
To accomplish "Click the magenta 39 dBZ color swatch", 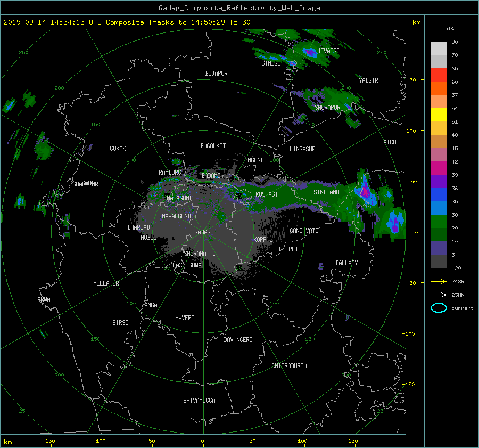I will point(439,168).
